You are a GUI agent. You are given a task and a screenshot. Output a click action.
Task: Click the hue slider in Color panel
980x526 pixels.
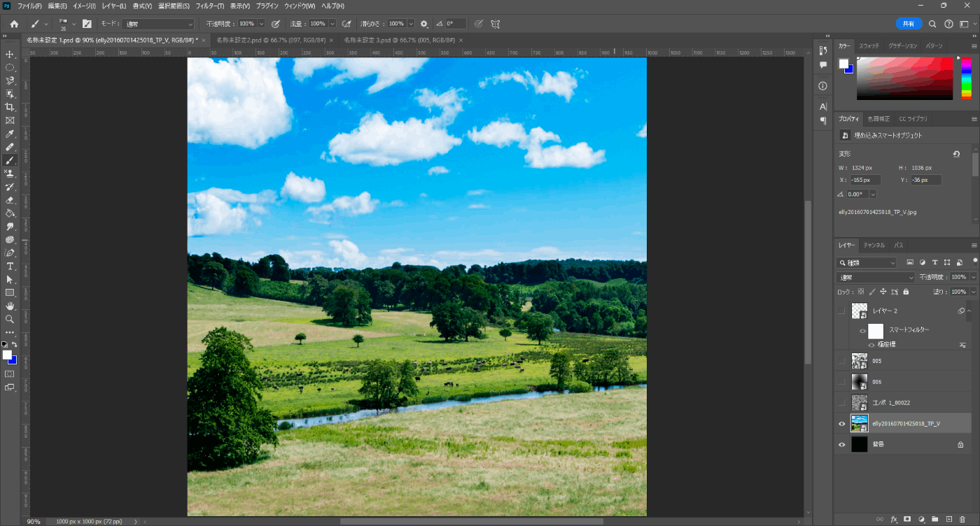pos(966,78)
